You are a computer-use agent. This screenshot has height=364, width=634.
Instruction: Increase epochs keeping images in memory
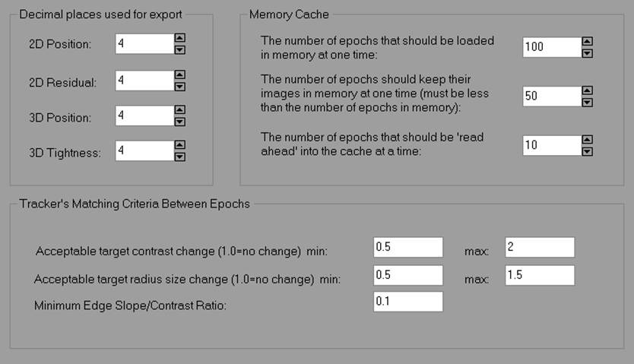587,91
